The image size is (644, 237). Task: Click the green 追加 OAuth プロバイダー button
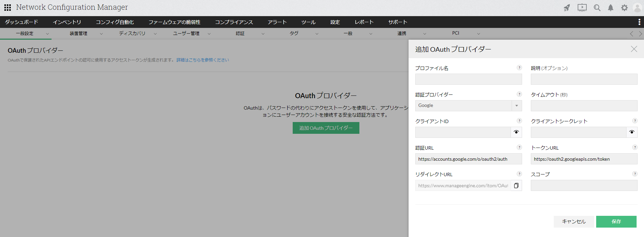coord(326,128)
